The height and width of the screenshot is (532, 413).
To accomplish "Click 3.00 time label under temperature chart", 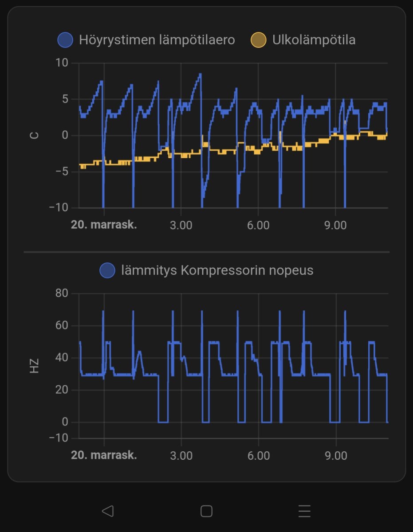I will [181, 225].
